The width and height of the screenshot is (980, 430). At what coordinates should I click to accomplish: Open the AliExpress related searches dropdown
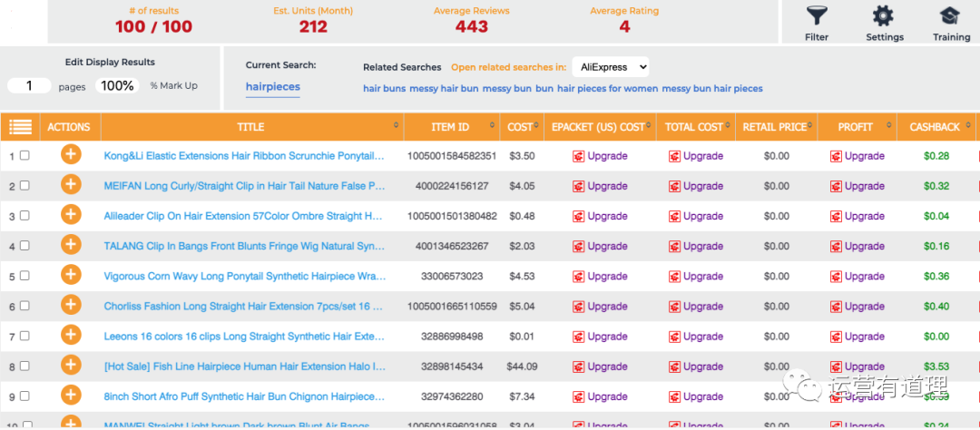pos(611,67)
